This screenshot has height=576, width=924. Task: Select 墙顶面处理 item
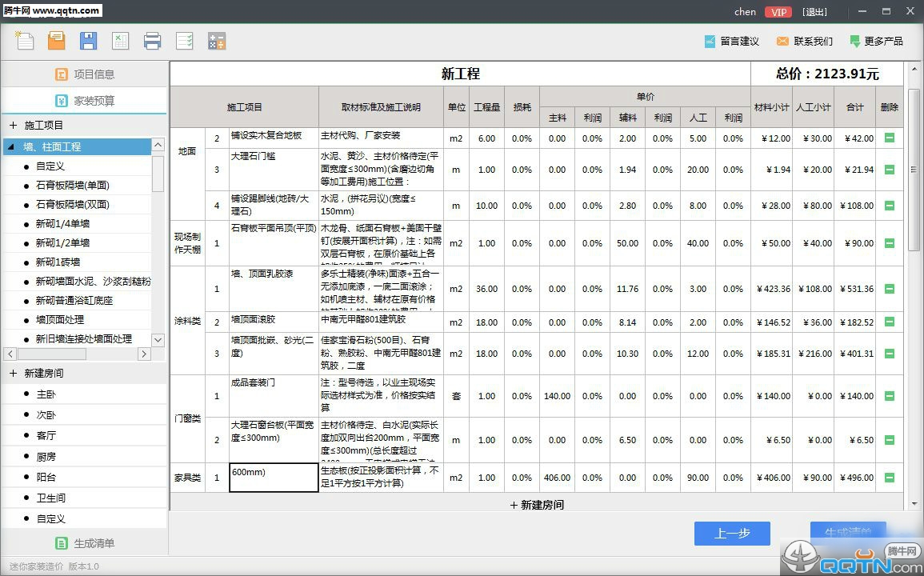[x=59, y=319]
